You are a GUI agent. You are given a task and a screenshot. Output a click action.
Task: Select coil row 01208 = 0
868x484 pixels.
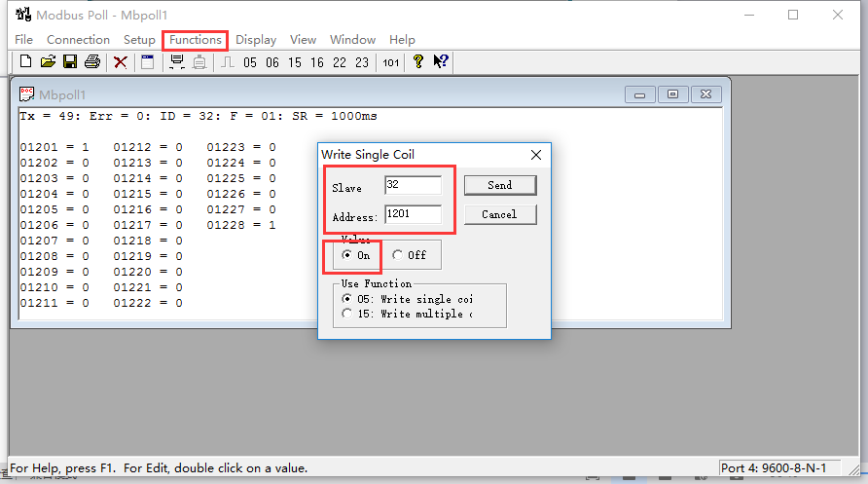coord(54,256)
